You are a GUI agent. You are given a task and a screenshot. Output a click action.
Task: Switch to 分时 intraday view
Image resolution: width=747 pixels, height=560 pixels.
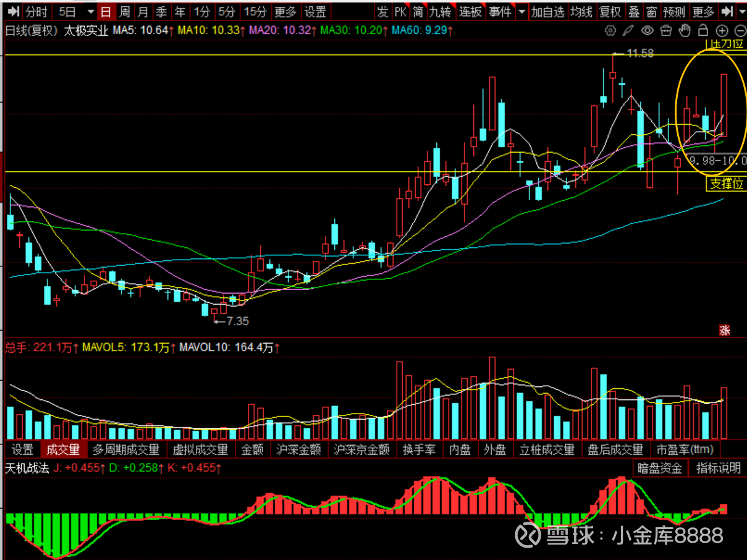(36, 12)
